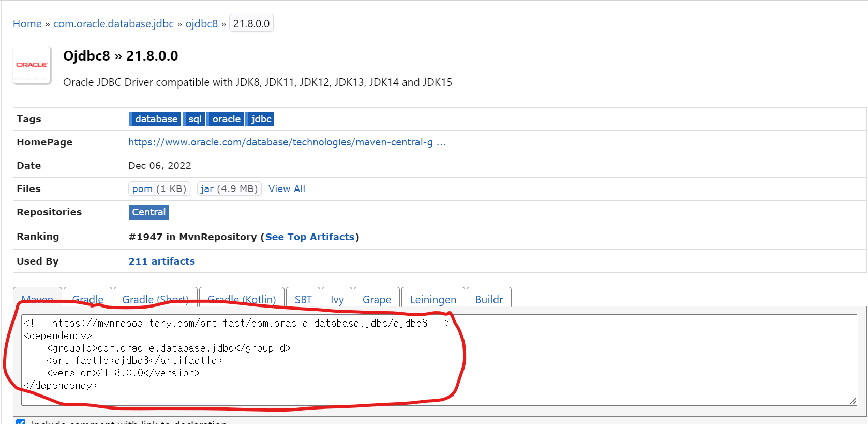Switch to the Maven tab
Image resolution: width=868 pixels, height=424 pixels.
pos(37,297)
